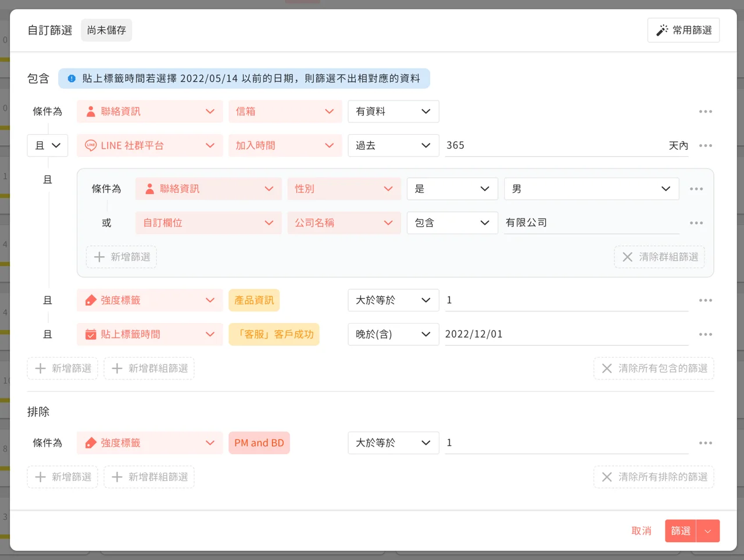744x560 pixels.
Task: Open the 男 gender value dropdown
Action: coord(591,189)
